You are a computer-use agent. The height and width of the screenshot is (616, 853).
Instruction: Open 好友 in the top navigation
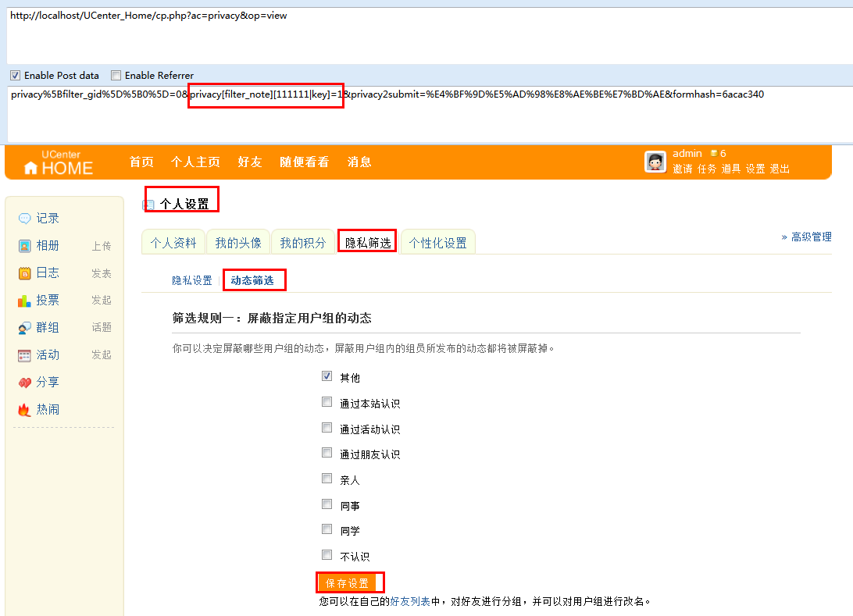[250, 162]
